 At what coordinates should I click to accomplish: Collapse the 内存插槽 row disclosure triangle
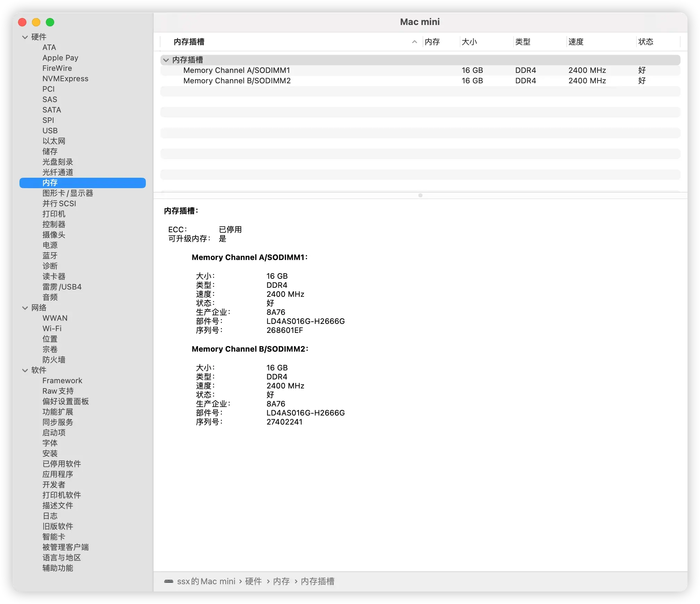[166, 60]
